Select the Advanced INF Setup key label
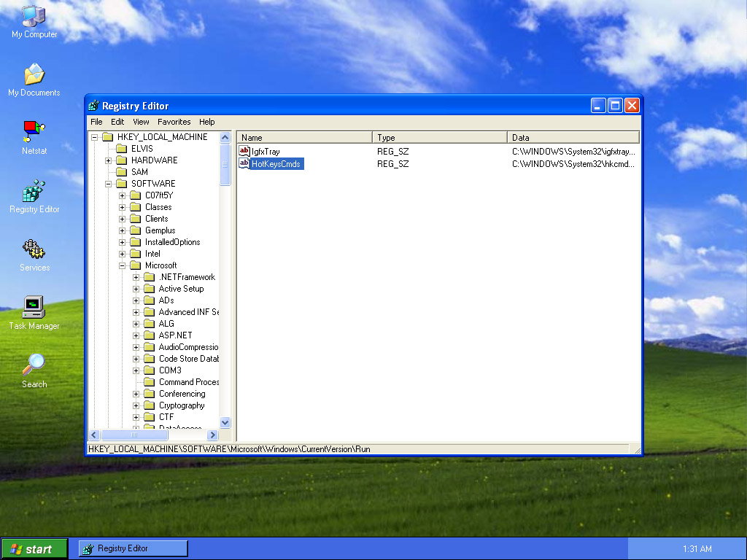The width and height of the screenshot is (747, 560). click(189, 312)
